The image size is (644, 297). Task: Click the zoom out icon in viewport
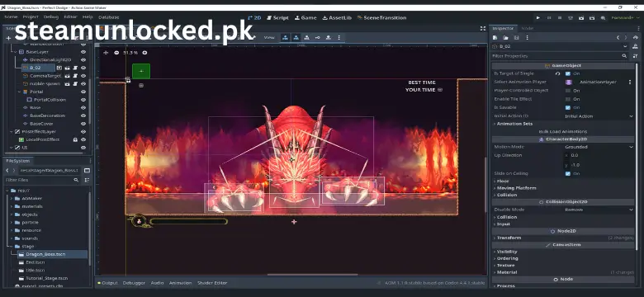[x=116, y=53]
